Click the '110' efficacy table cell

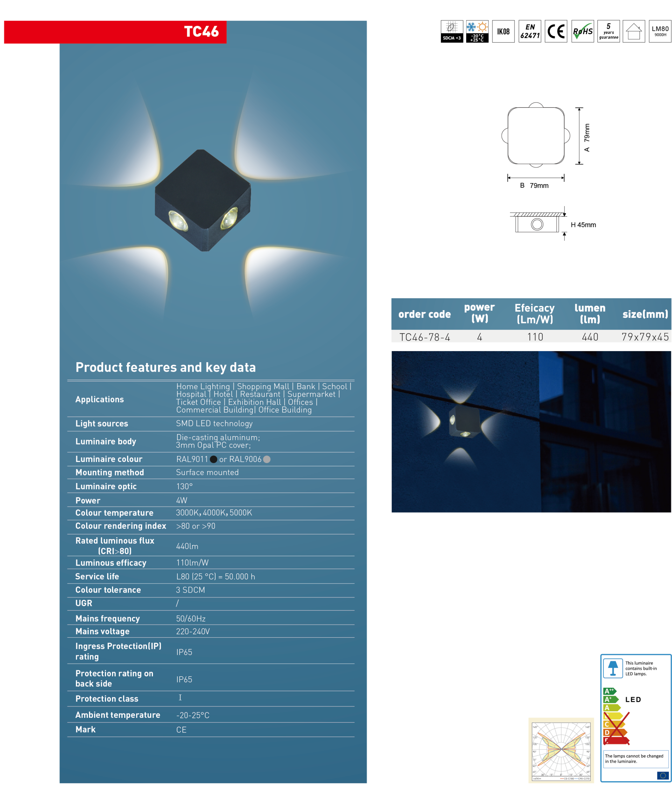click(x=535, y=337)
